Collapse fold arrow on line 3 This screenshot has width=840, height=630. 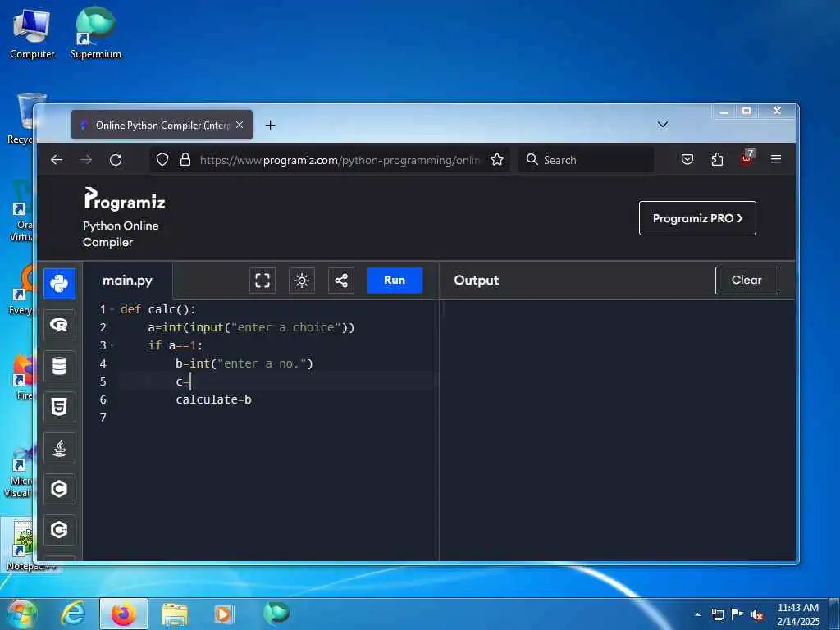point(112,345)
